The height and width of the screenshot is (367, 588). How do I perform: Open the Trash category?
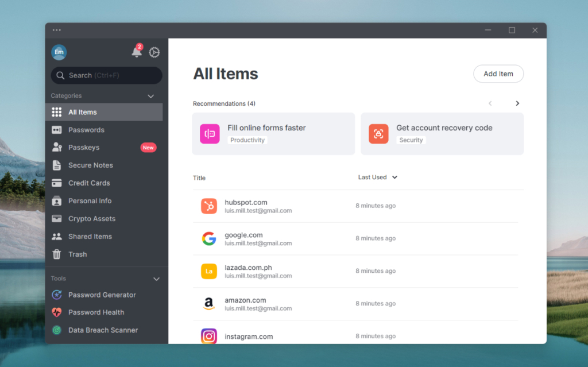[78, 254]
